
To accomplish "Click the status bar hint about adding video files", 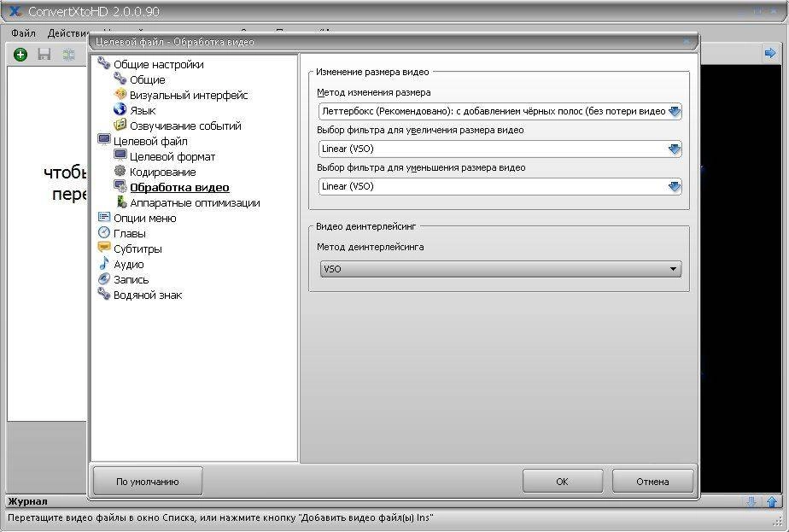I will pos(221,517).
